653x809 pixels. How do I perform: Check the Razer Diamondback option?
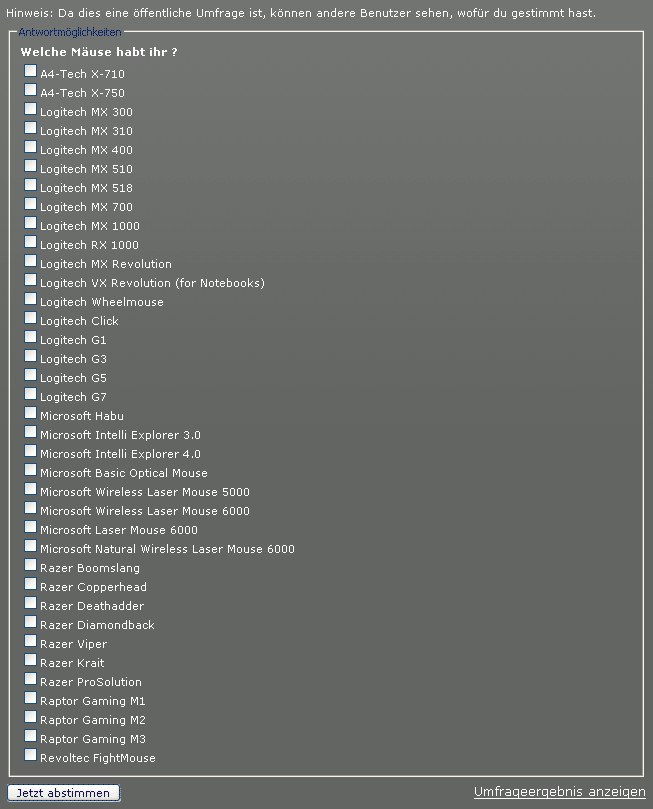(x=30, y=622)
